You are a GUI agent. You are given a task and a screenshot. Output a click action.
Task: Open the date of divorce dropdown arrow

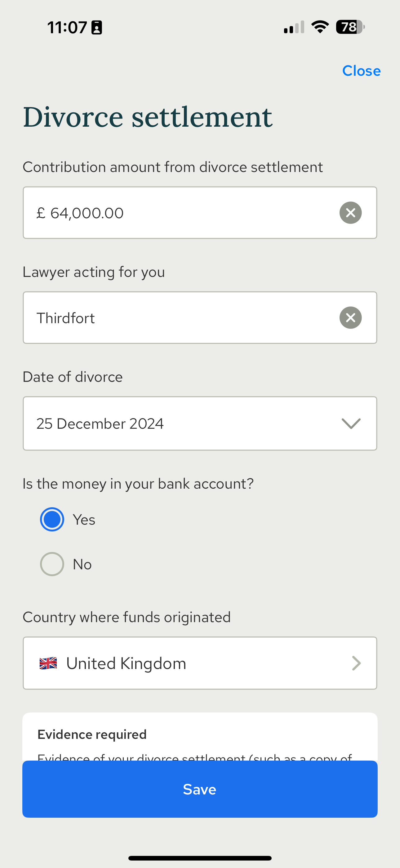351,423
